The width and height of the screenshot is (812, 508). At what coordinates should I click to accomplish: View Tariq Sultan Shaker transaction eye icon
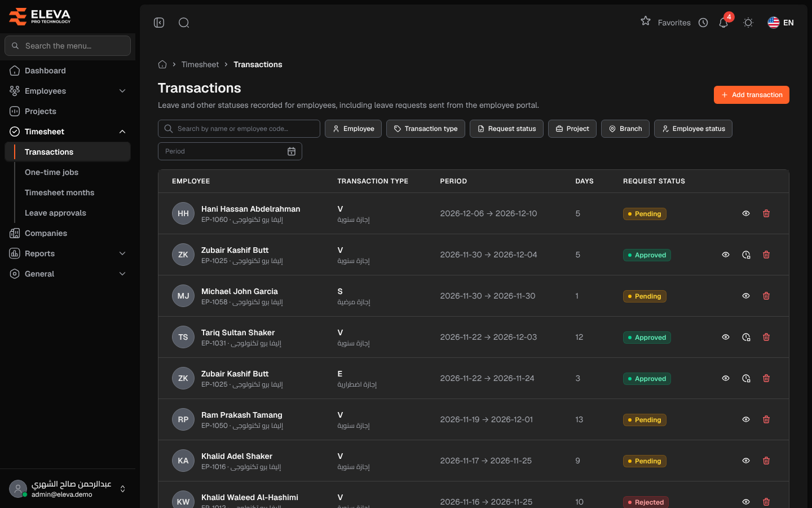726,337
